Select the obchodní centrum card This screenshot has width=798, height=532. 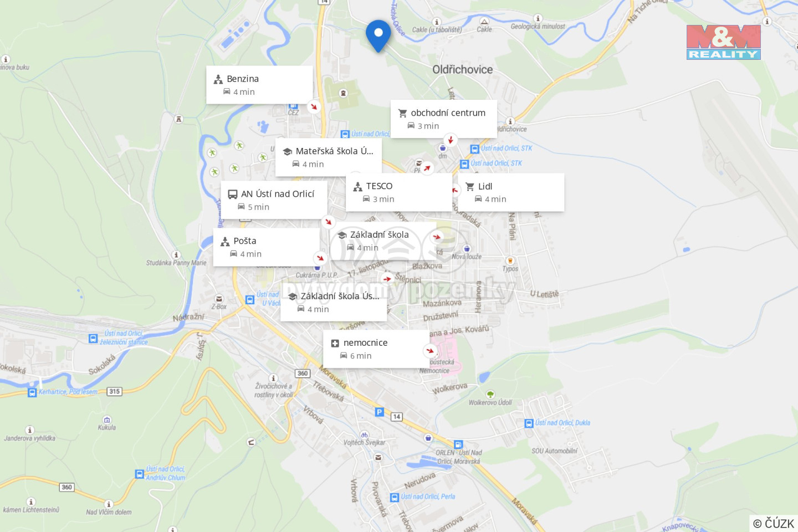click(443, 119)
